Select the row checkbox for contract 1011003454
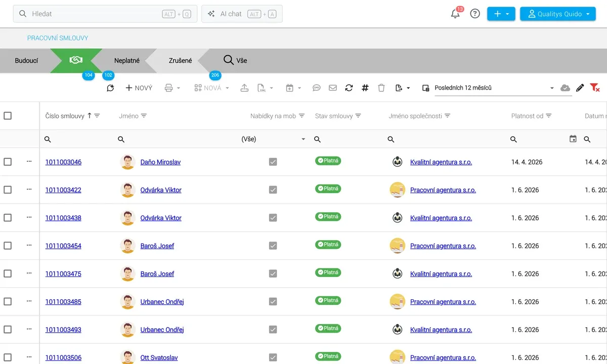Viewport: 607px width, 364px height. click(x=8, y=246)
